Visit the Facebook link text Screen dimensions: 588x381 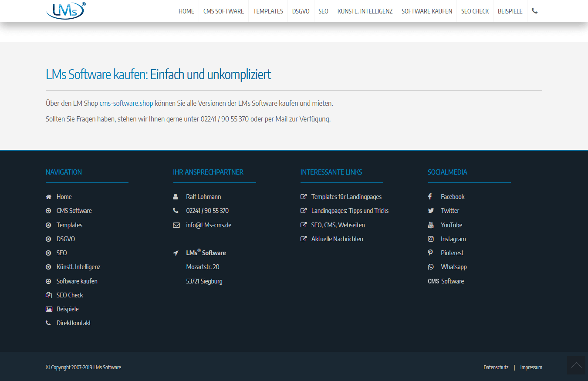[x=453, y=197]
